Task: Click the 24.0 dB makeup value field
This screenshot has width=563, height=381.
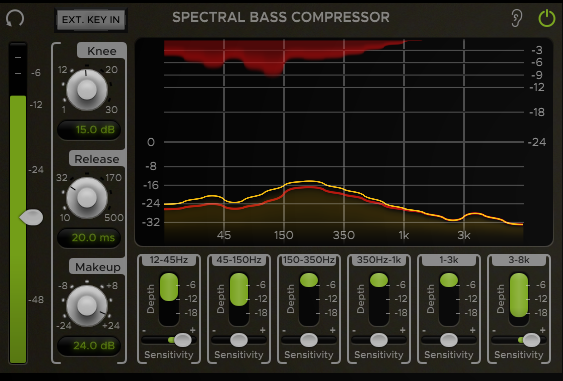Action: (89, 346)
